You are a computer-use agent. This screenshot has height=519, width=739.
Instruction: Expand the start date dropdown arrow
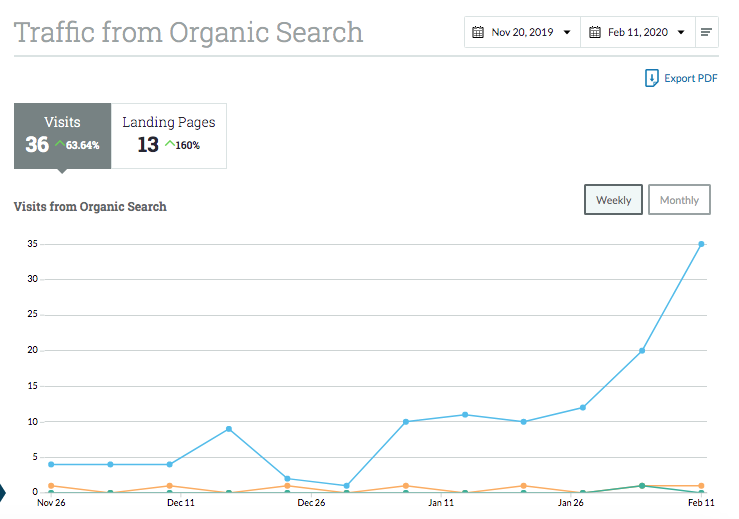click(567, 33)
